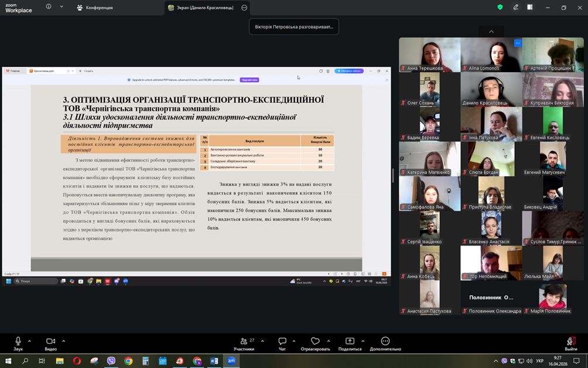Expand video options arrow next to Видео
Viewport: 588px width, 368px height.
click(63, 341)
